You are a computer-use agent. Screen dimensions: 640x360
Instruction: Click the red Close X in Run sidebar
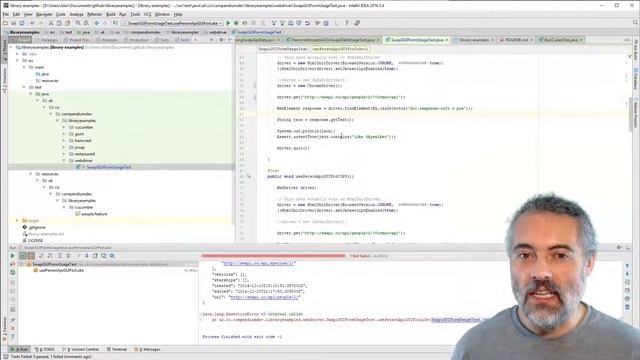13,328
